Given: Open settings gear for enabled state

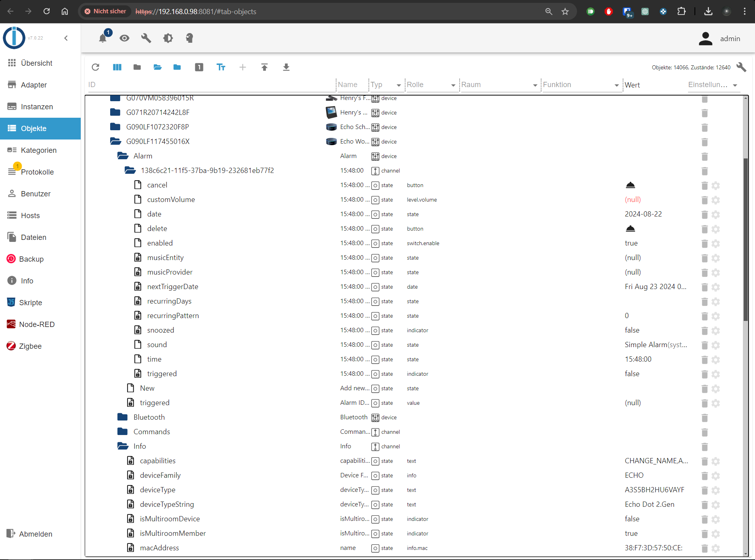Looking at the screenshot, I should [x=716, y=243].
